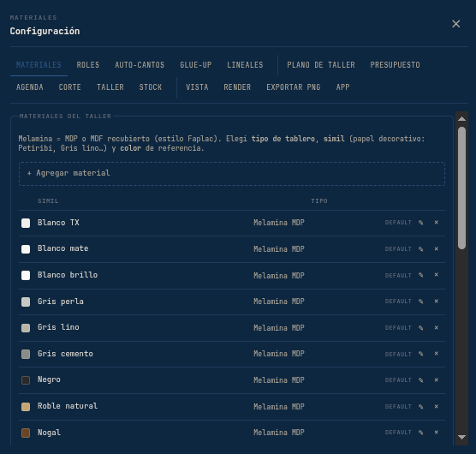Screen dimensions: 476x454
Task: Click pencil edit icon for Gris perla
Action: click(420, 302)
